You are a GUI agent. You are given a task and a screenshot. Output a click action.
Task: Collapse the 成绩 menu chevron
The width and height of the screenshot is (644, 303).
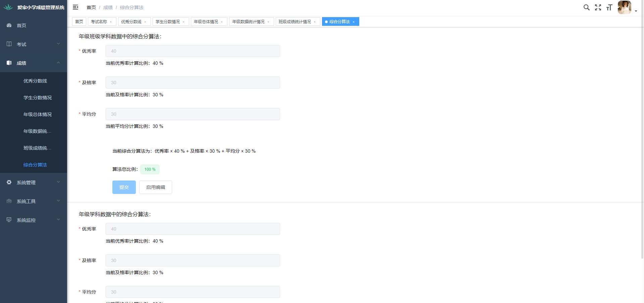58,62
